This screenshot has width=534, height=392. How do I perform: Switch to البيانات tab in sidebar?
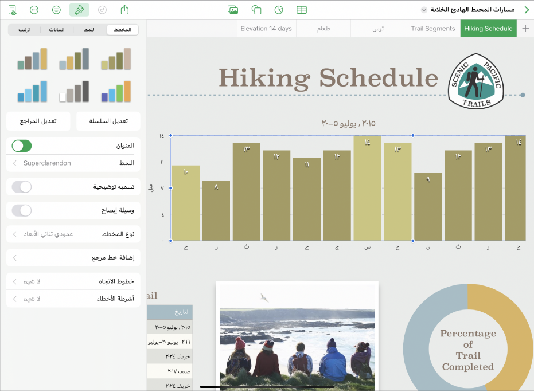point(57,30)
